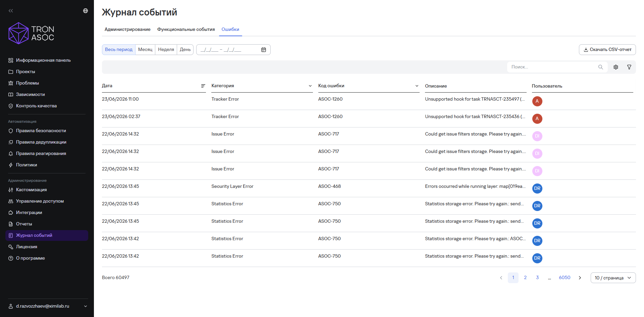The height and width of the screenshot is (317, 644).
Task: Click the Security Layer Error category cell
Action: [x=232, y=187]
